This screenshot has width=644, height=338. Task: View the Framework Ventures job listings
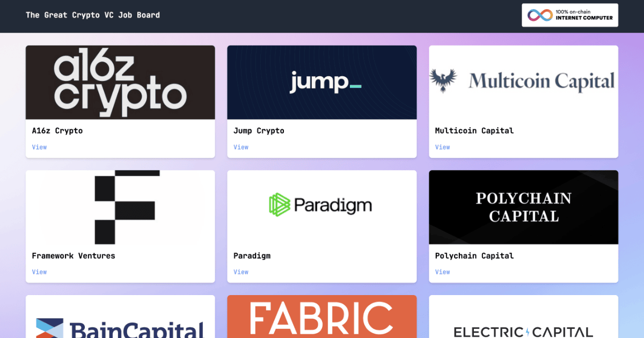pyautogui.click(x=39, y=272)
